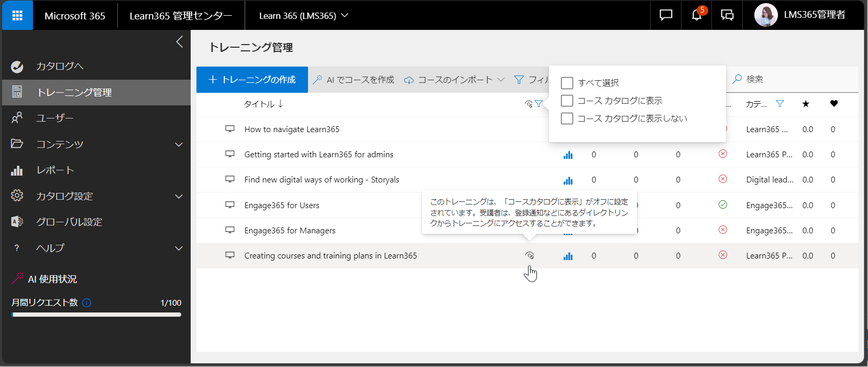
Task: Click red status icon for Getting started row
Action: click(x=723, y=154)
